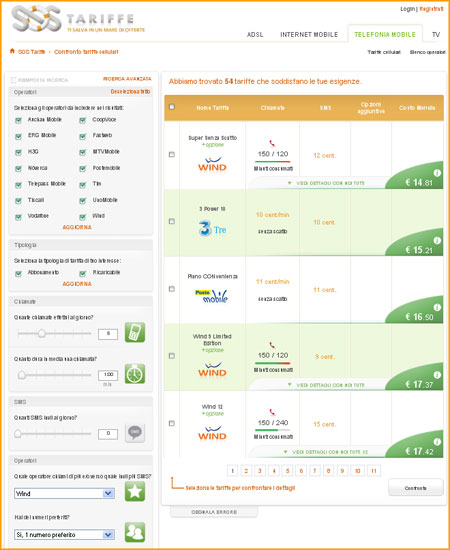Viewport: 450px width, 550px height.
Task: Uncheck the Wind operator checkbox
Action: coord(83,217)
